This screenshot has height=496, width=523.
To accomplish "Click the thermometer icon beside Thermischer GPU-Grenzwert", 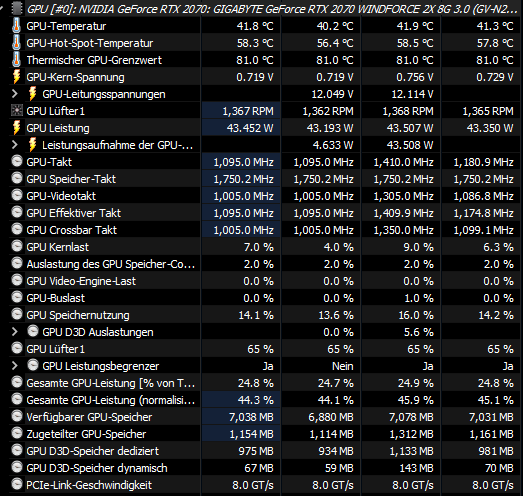I will click(x=16, y=60).
